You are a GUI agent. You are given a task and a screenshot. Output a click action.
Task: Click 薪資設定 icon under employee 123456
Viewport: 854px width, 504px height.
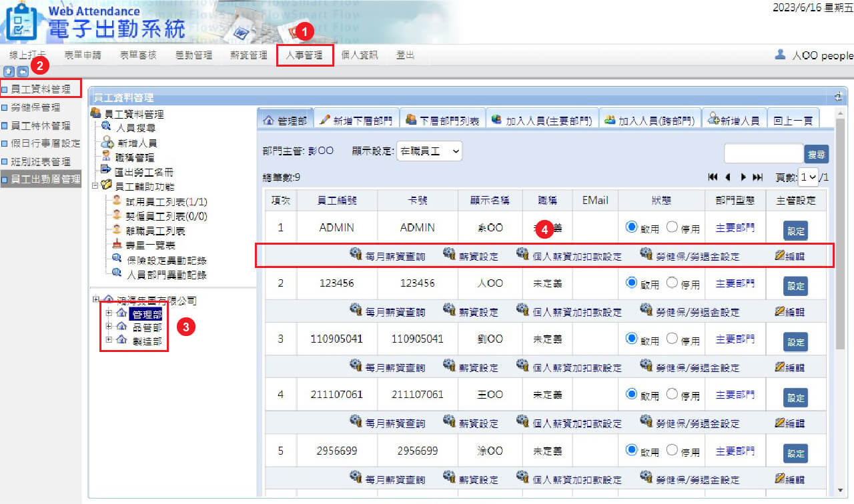coord(449,309)
